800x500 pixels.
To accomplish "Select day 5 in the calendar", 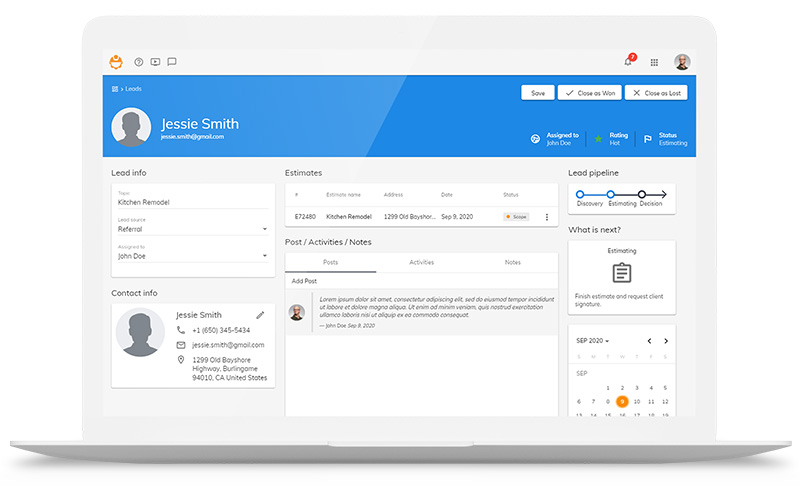I will click(665, 388).
